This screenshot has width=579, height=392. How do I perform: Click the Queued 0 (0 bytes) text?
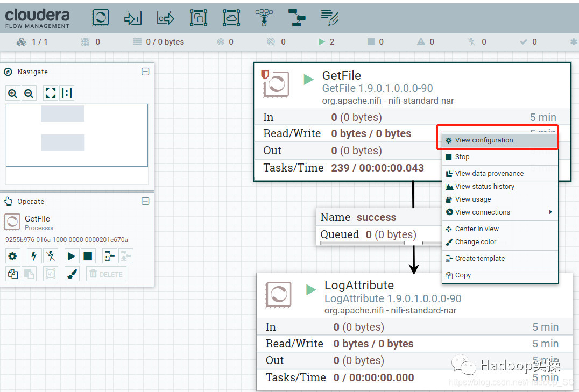368,234
